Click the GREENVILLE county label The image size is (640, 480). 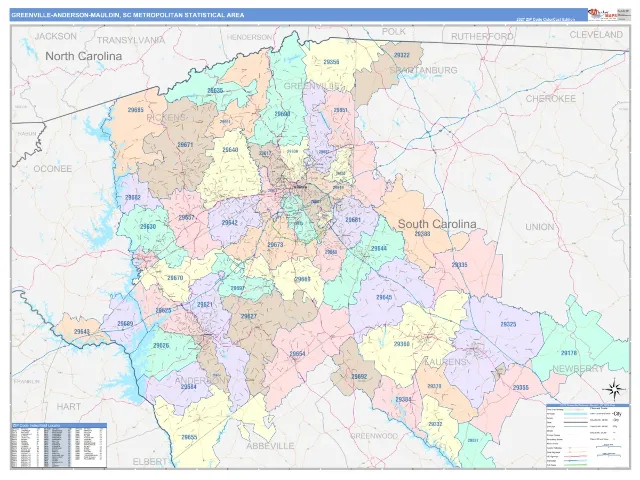click(312, 86)
